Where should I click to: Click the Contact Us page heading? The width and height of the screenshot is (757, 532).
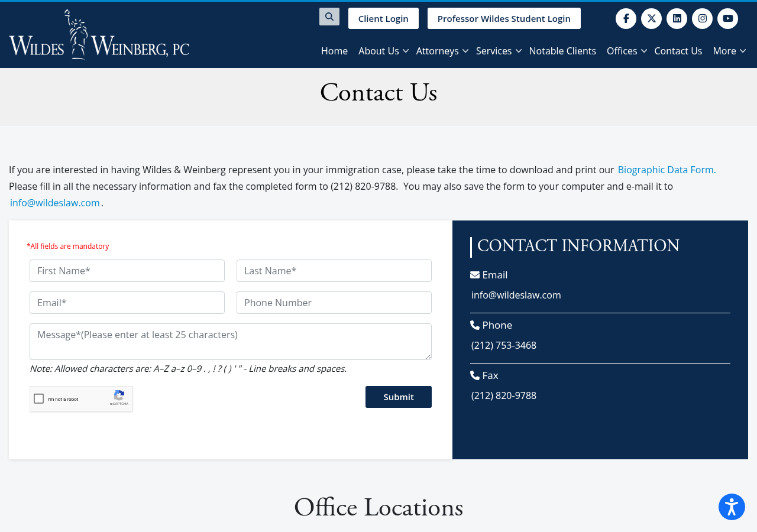378,93
